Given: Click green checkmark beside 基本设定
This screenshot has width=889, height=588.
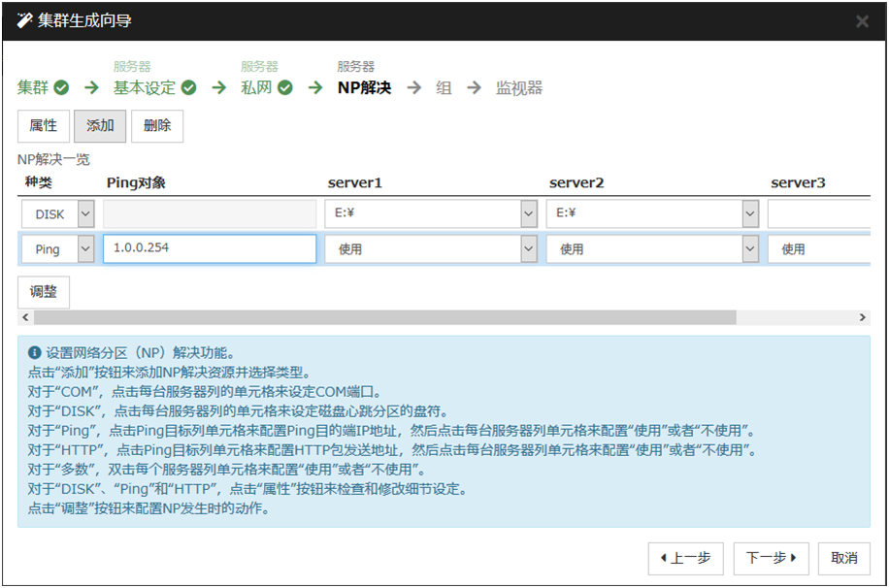Looking at the screenshot, I should (x=188, y=88).
